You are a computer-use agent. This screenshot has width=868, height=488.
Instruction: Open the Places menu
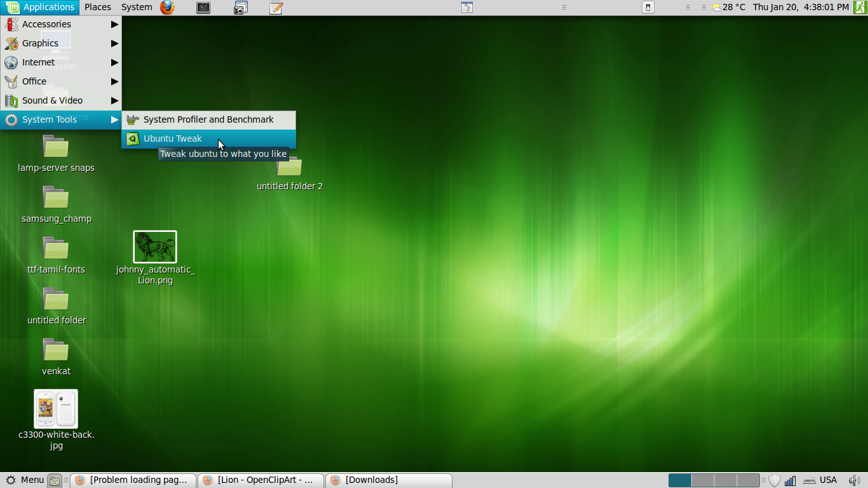97,7
